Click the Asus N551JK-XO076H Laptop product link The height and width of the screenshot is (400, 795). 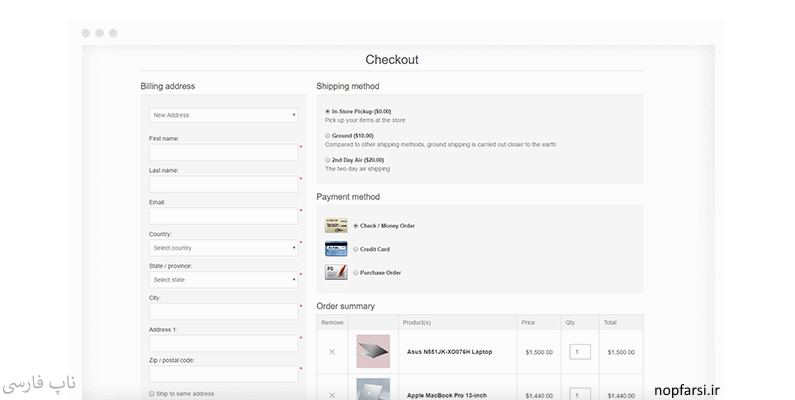(449, 352)
